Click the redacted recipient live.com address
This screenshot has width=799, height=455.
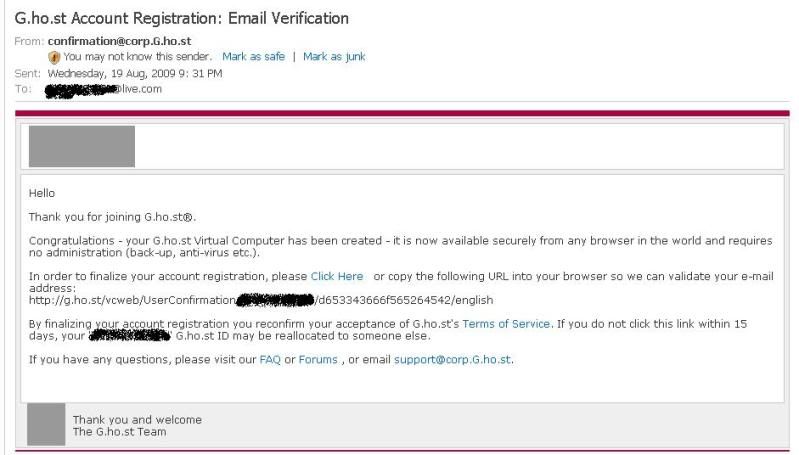coord(104,89)
